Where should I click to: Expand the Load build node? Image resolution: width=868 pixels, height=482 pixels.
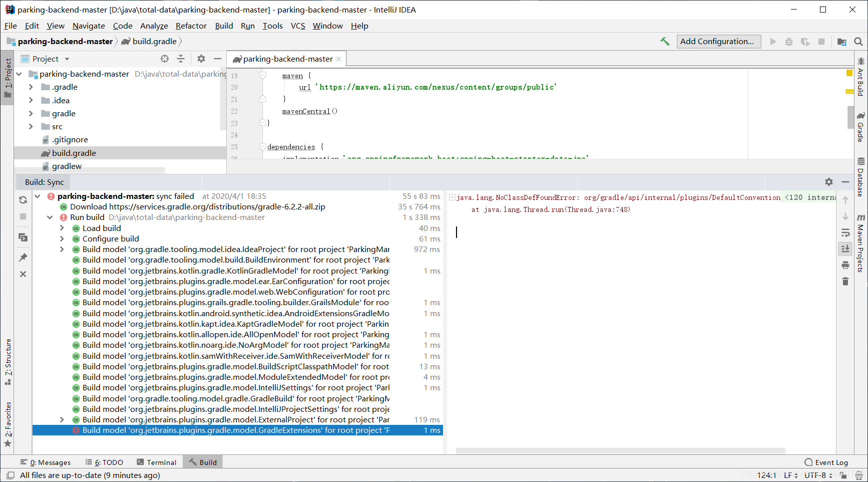point(62,228)
